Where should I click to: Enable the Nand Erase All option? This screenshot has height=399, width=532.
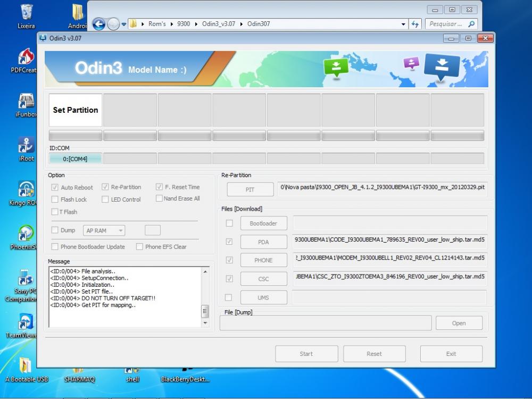(159, 198)
